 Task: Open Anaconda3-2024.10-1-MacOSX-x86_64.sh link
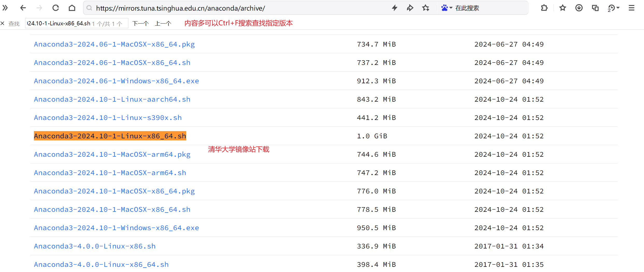point(112,209)
